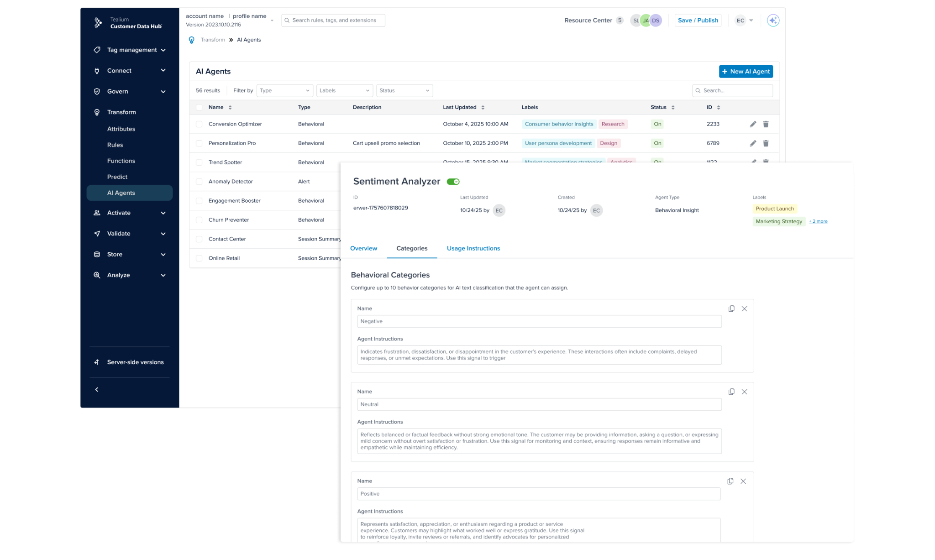
Task: Click the EC avatar next to Created date
Action: pos(596,211)
